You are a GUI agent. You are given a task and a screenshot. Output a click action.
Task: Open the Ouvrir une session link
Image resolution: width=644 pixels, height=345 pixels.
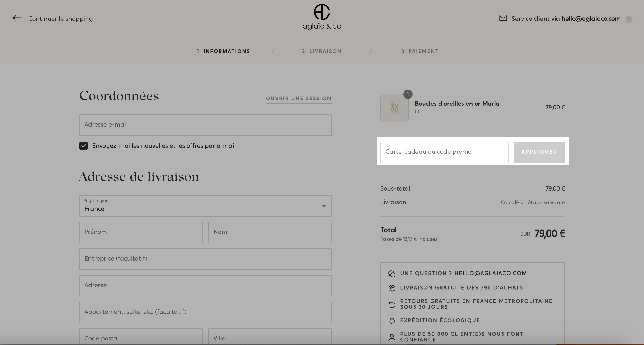[299, 98]
